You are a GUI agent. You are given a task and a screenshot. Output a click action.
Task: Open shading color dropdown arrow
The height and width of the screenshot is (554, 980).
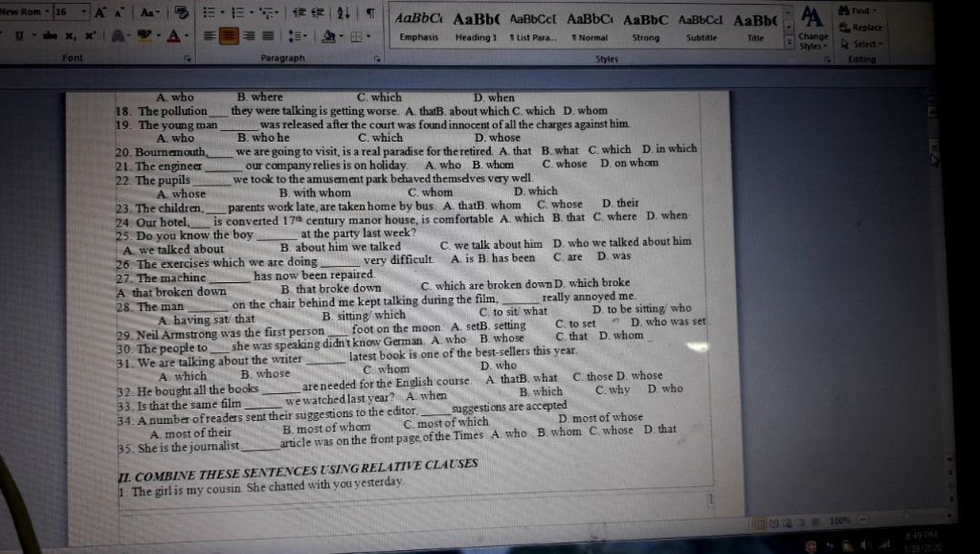tap(342, 37)
